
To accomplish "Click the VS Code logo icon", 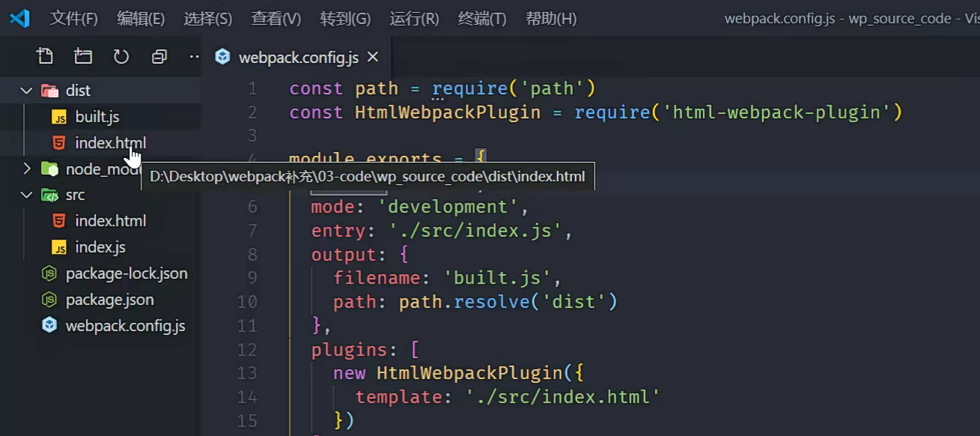I will pos(19,18).
